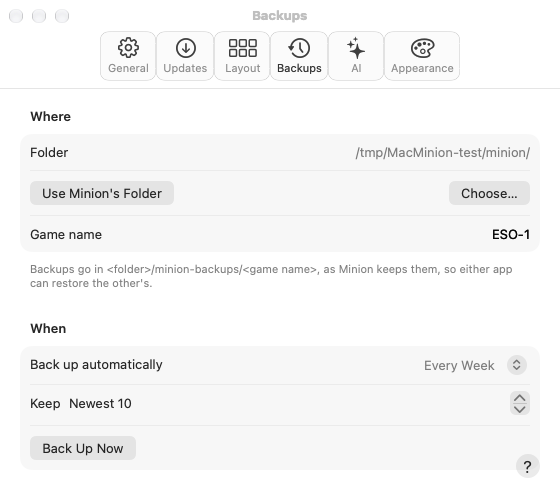Open the Back up automatically popup
The width and height of the screenshot is (560, 490).
pos(516,365)
